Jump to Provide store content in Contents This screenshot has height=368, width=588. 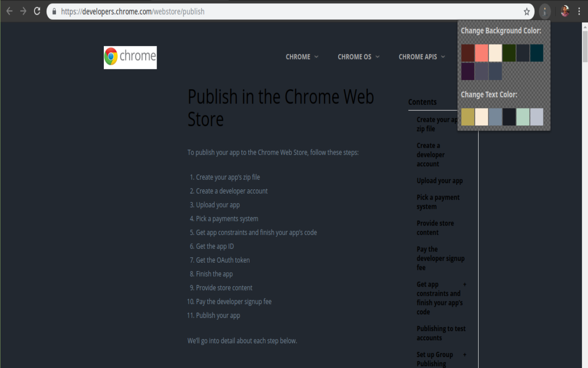pyautogui.click(x=435, y=228)
